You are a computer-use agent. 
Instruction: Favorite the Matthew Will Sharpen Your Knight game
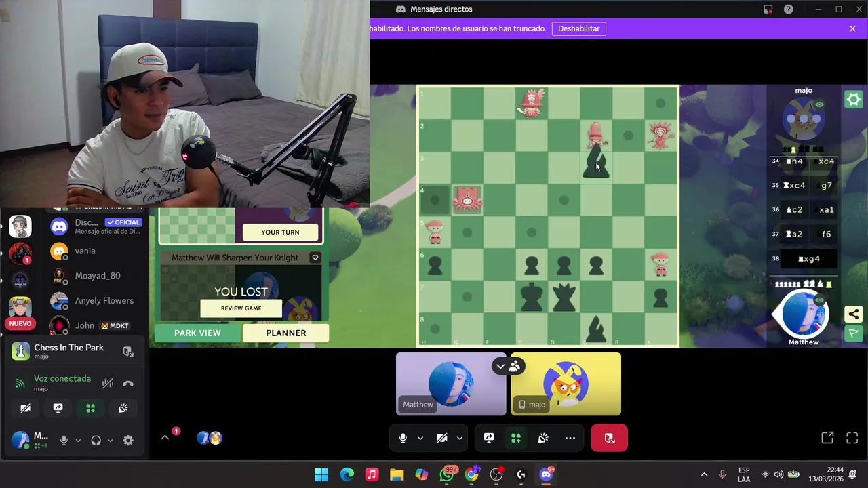click(315, 258)
